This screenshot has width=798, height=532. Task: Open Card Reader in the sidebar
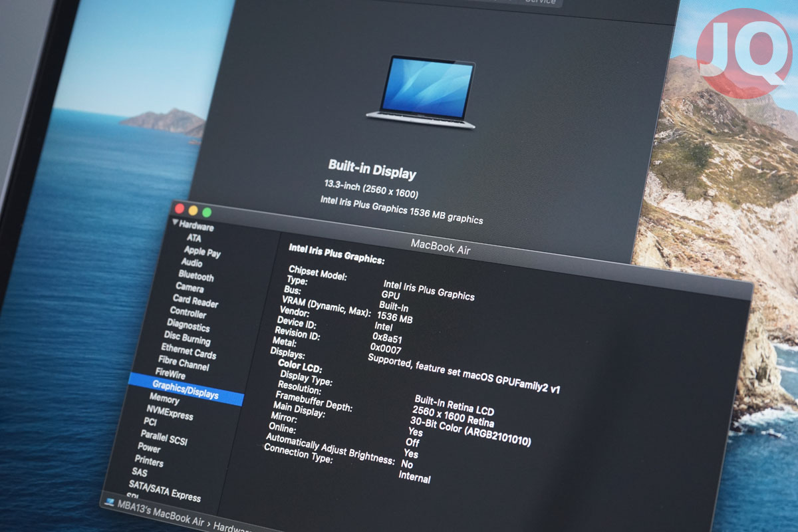click(196, 301)
